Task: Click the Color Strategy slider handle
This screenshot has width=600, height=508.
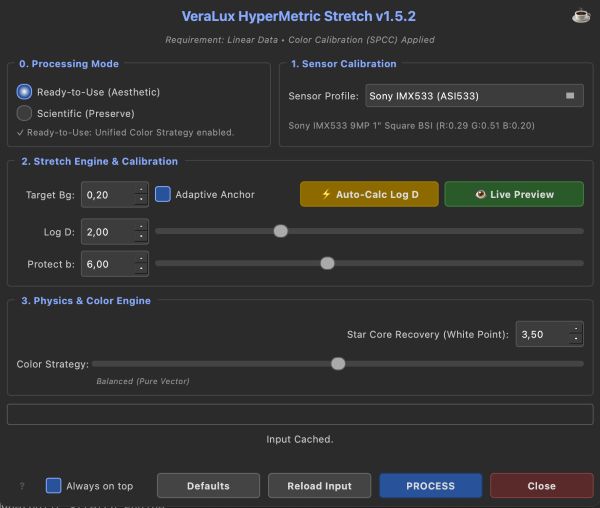Action: pyautogui.click(x=338, y=364)
